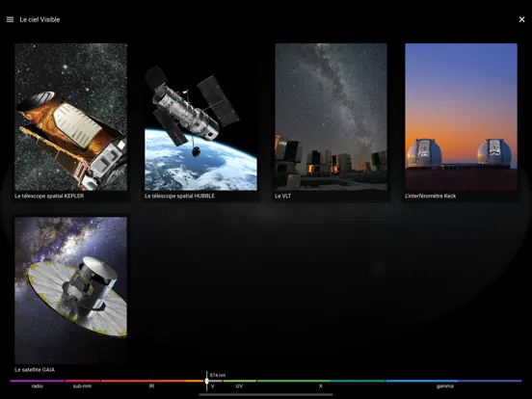
Task: Open the GAIA satellite image
Action: click(71, 290)
